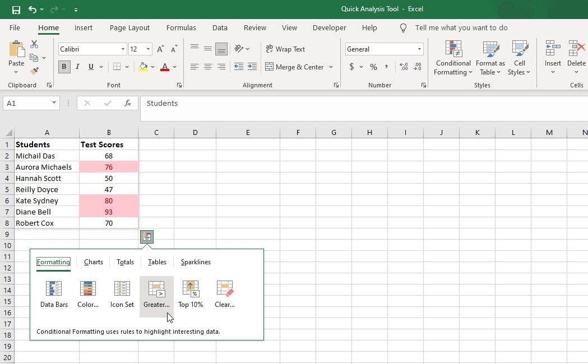Open the font name dropdown showing Calibri
The image size is (588, 364).
(x=123, y=49)
